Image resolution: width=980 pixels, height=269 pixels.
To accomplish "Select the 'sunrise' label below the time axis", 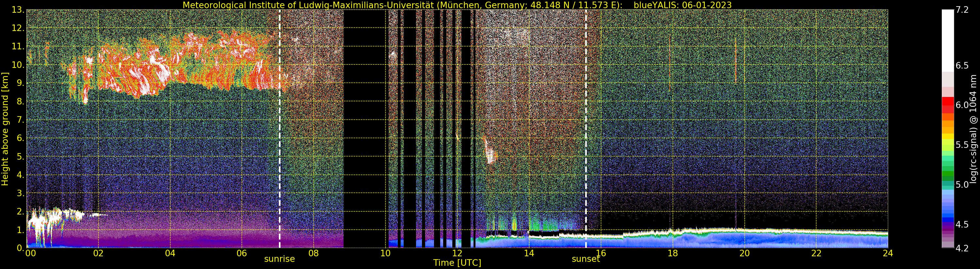I will (x=280, y=259).
